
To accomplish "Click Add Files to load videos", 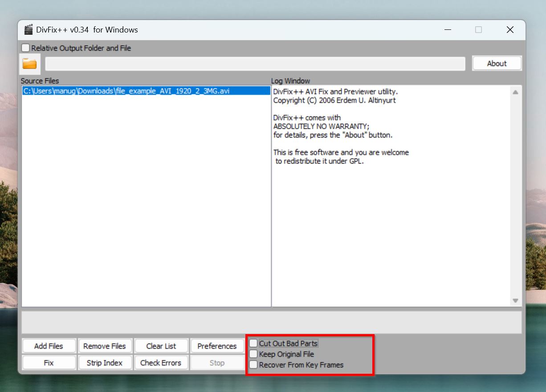I will [49, 346].
